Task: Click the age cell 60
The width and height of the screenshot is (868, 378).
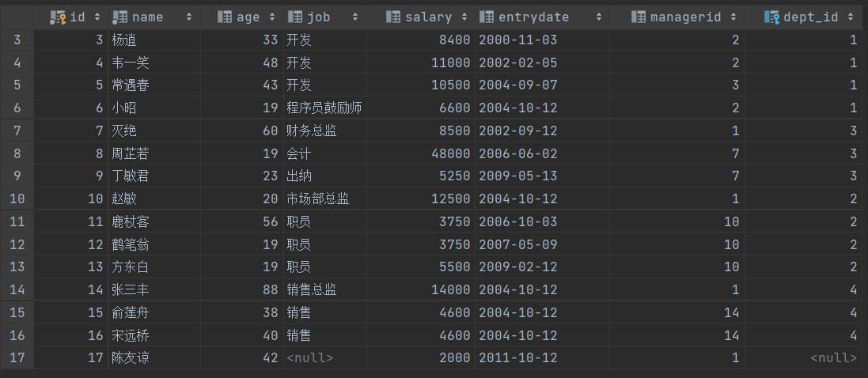Action: pos(242,130)
